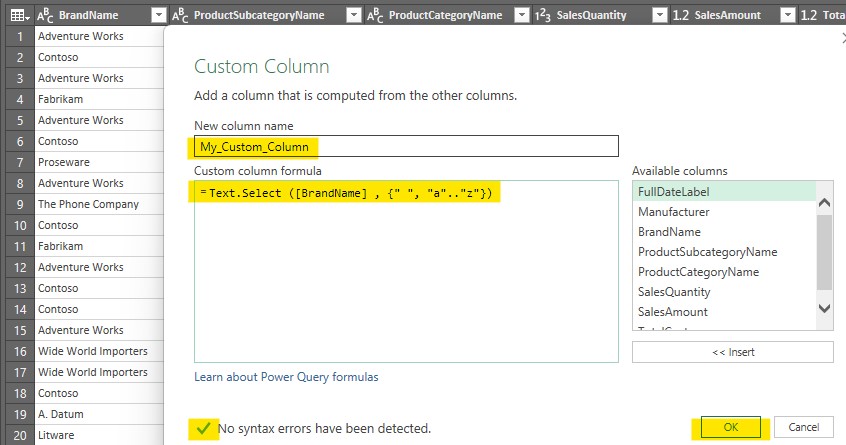
Task: Open the BrandName column filter dropdown
Action: [158, 15]
